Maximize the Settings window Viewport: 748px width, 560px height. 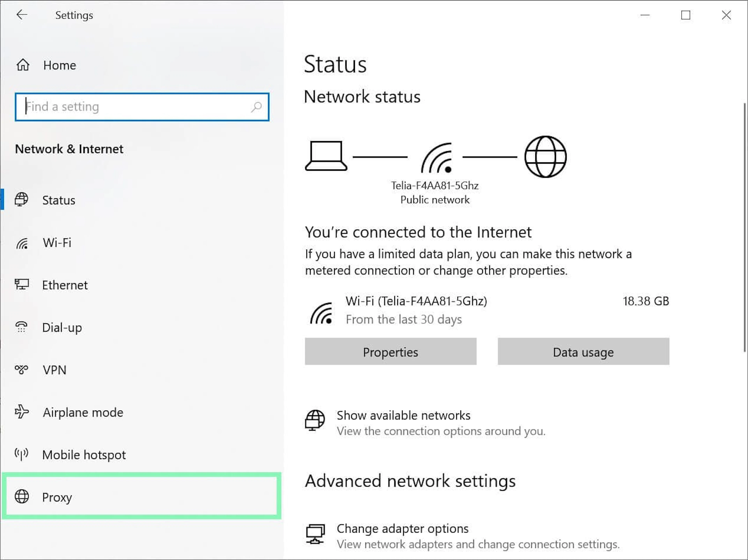click(x=686, y=15)
